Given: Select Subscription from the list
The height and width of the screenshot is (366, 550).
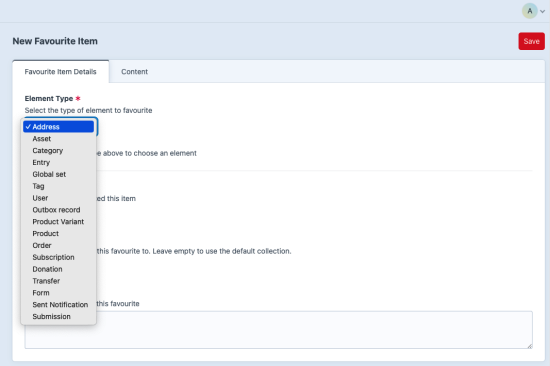Looking at the screenshot, I should (59, 257).
